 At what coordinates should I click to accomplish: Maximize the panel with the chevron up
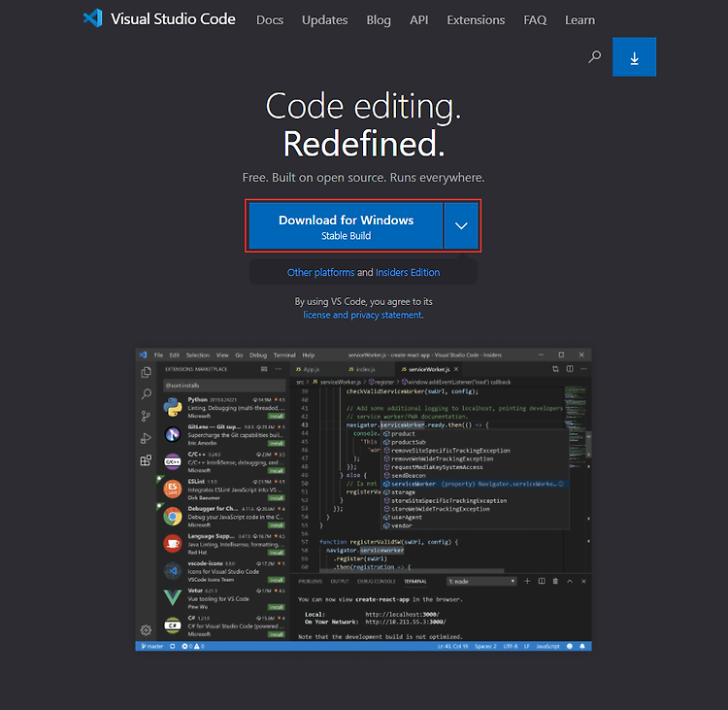point(570,581)
